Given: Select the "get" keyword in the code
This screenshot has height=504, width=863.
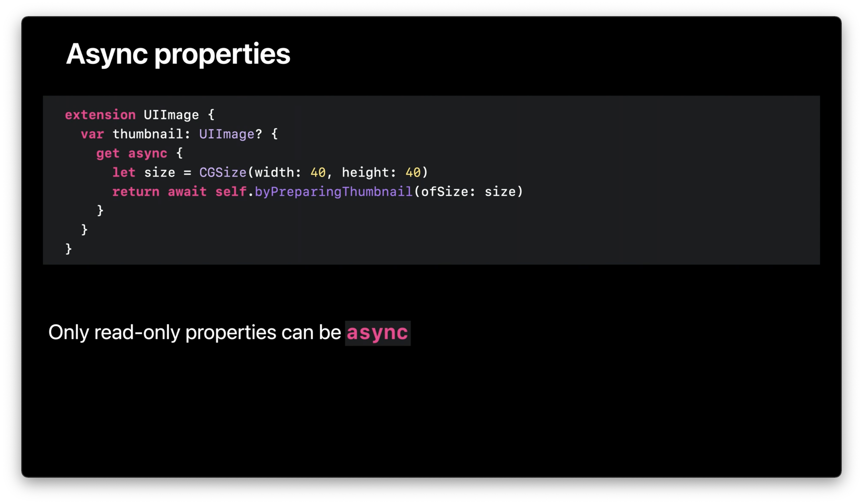Looking at the screenshot, I should coord(108,153).
